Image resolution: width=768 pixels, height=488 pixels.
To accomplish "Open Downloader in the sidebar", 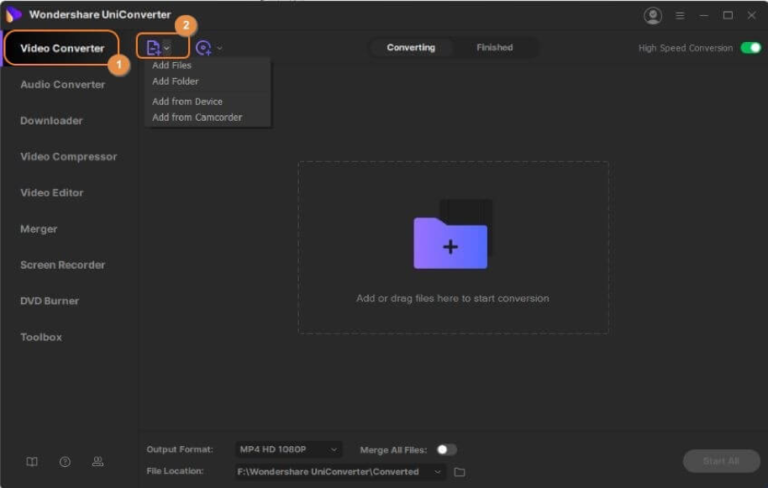I will pos(51,121).
